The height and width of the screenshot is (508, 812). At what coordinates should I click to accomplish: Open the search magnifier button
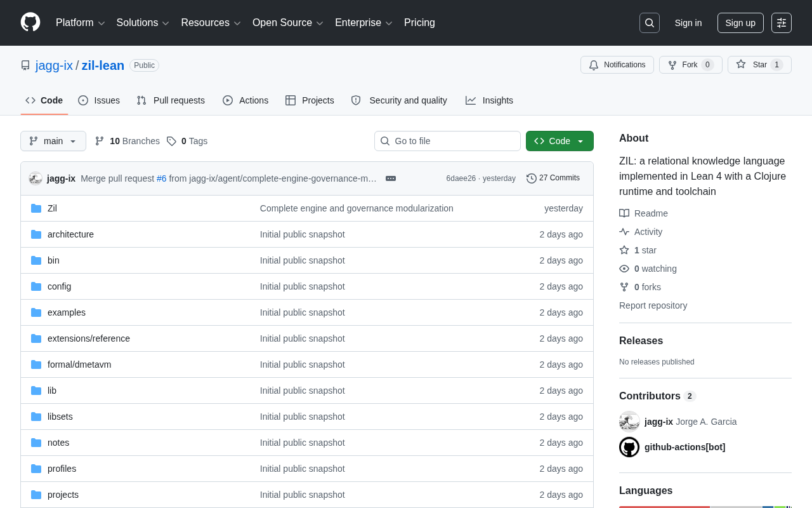[x=650, y=23]
